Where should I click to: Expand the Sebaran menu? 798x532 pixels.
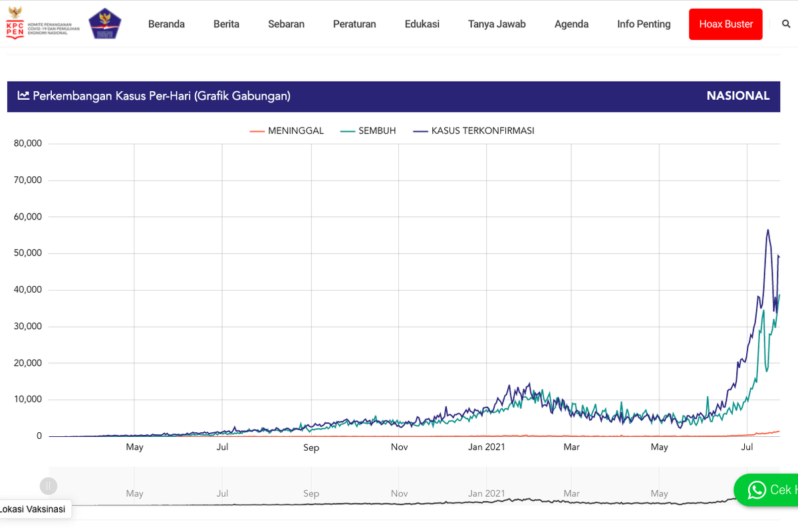(286, 24)
